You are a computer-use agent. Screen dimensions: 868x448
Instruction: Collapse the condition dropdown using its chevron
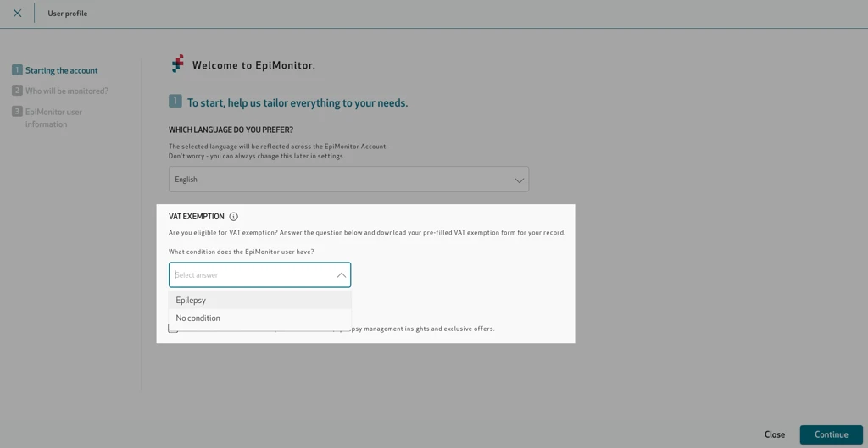tap(342, 275)
